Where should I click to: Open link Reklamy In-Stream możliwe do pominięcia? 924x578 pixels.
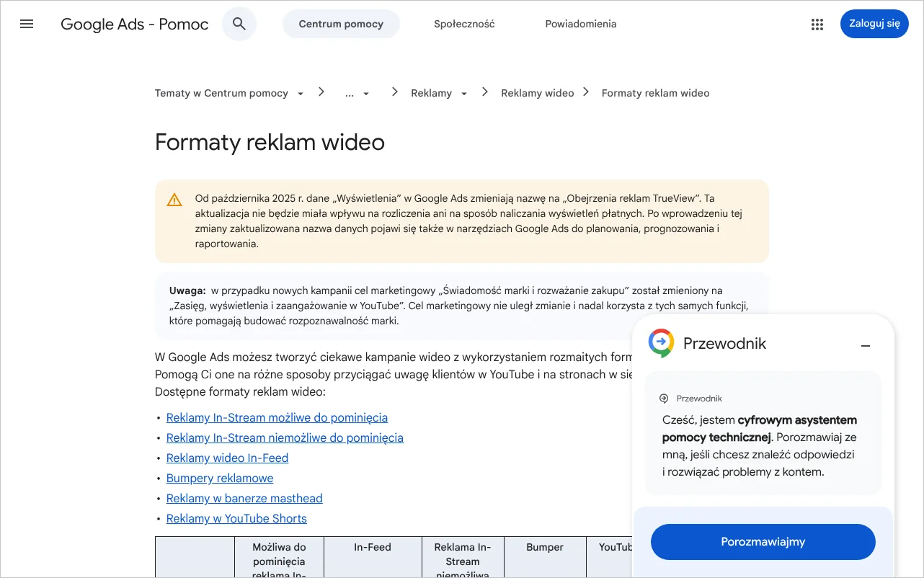277,418
